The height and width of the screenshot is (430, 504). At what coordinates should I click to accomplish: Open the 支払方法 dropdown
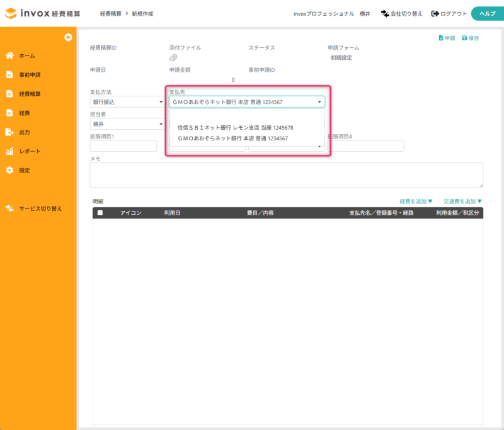click(127, 101)
